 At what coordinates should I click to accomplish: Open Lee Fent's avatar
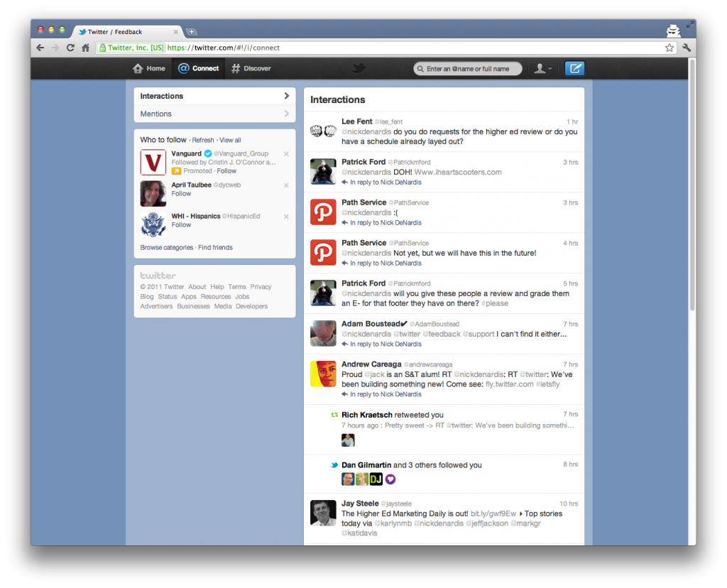323,131
